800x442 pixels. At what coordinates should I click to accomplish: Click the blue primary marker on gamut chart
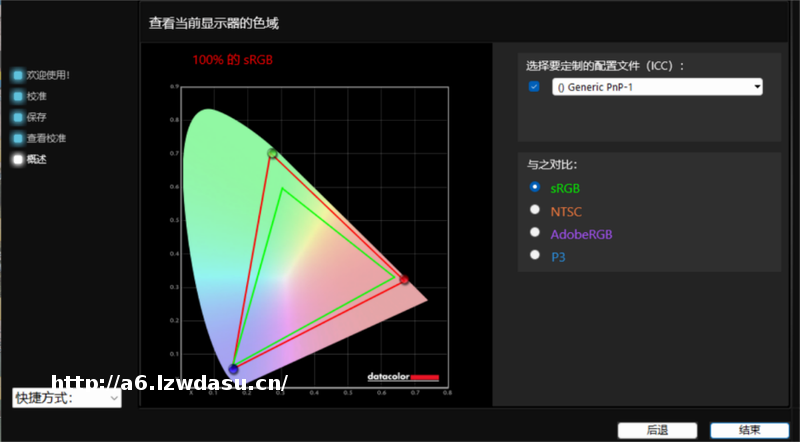pos(234,369)
